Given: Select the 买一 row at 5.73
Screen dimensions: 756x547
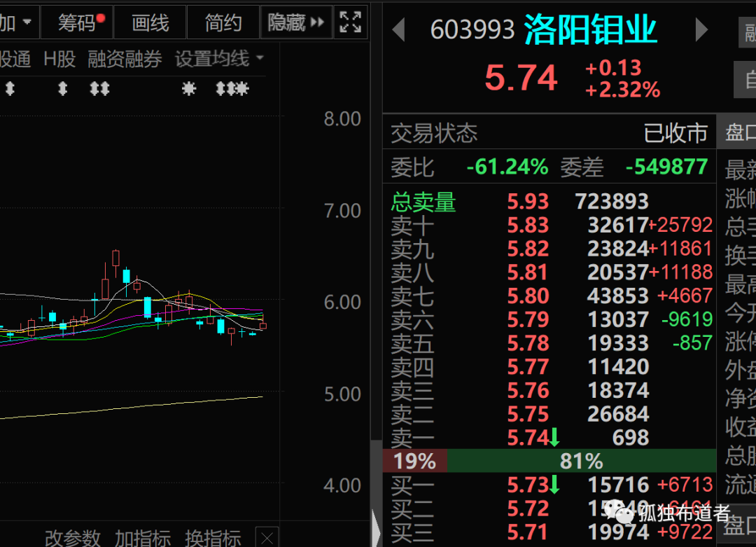Looking at the screenshot, I should click(x=551, y=485).
